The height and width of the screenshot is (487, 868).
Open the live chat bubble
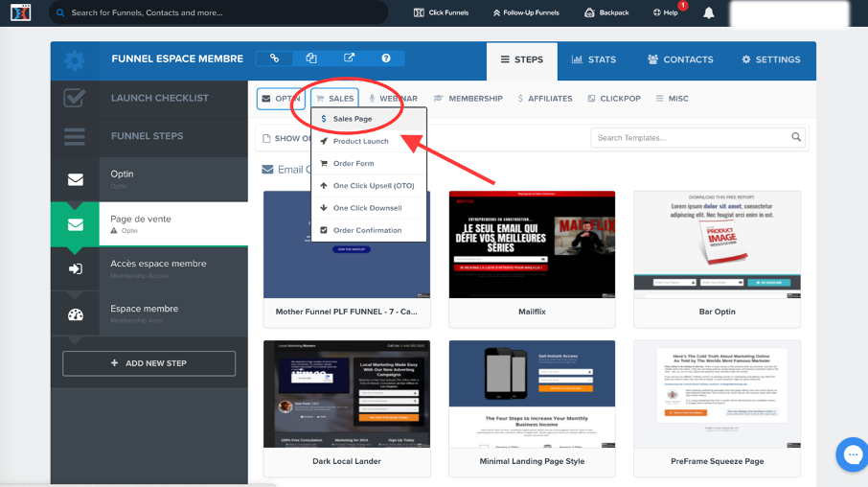click(x=852, y=454)
